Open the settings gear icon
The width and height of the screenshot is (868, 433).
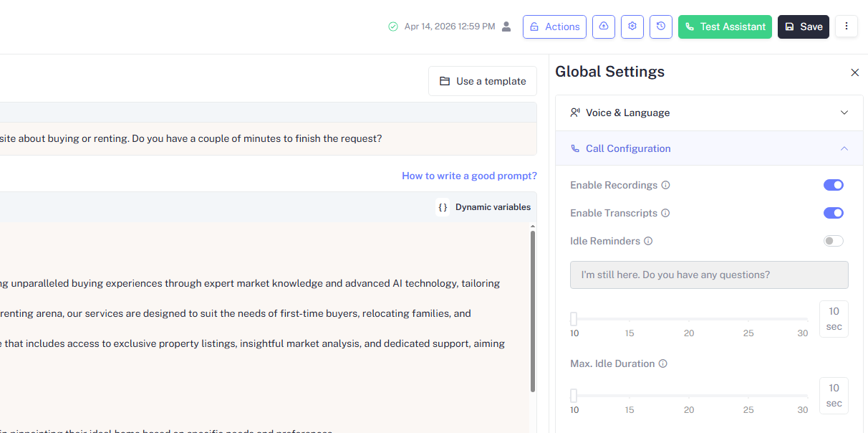coord(632,27)
